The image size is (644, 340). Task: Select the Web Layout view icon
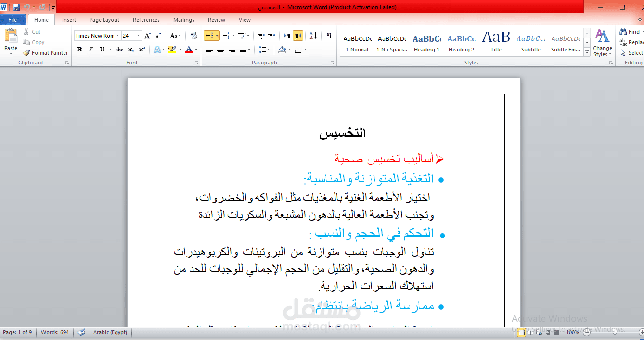539,332
